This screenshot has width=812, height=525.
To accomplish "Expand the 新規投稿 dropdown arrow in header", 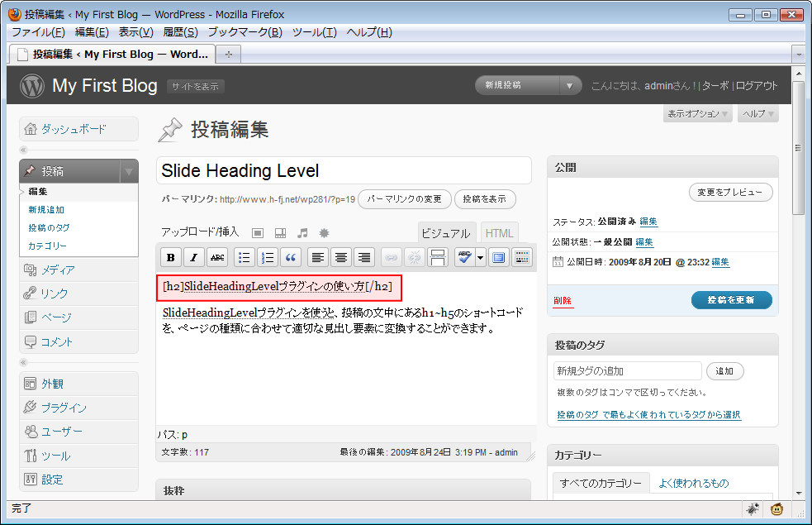I will 570,85.
